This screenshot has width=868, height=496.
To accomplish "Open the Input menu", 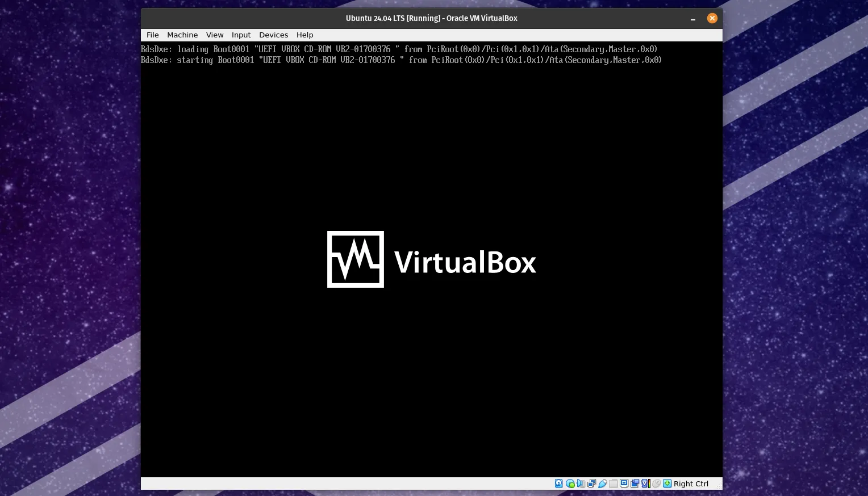I will point(241,35).
